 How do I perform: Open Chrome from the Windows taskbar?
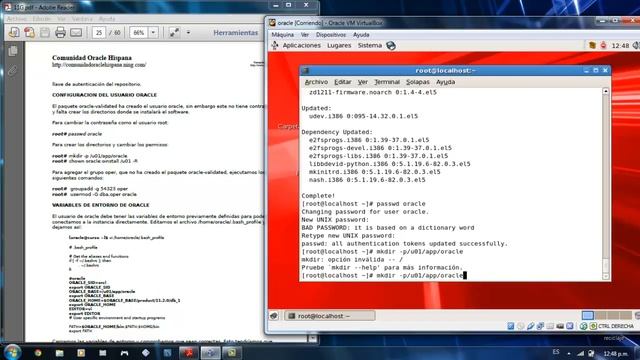coord(38,353)
